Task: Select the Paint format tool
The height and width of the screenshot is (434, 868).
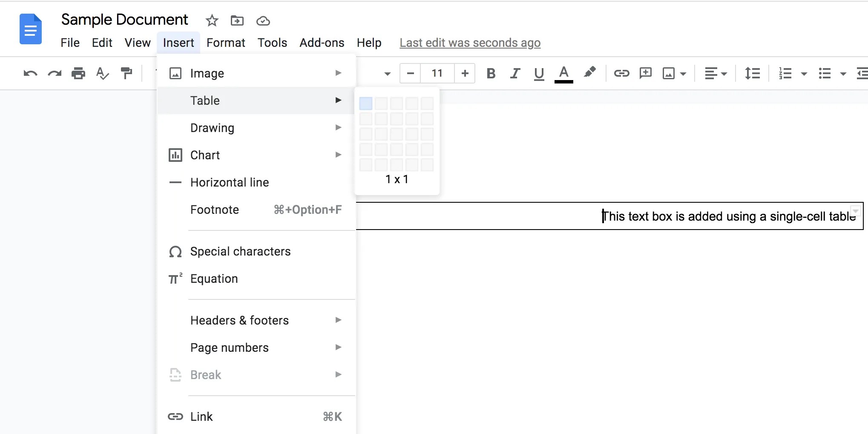Action: [x=126, y=73]
